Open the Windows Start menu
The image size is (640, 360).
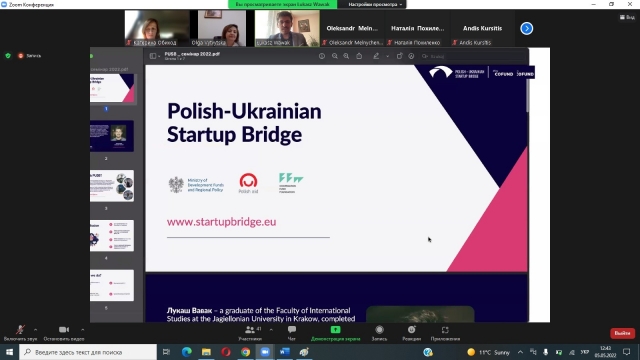(x=9, y=352)
